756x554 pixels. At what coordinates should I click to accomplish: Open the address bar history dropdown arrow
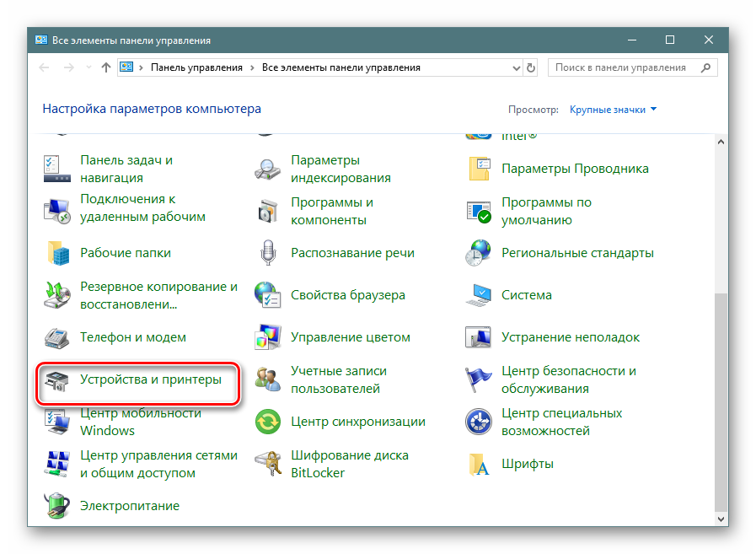(x=514, y=67)
